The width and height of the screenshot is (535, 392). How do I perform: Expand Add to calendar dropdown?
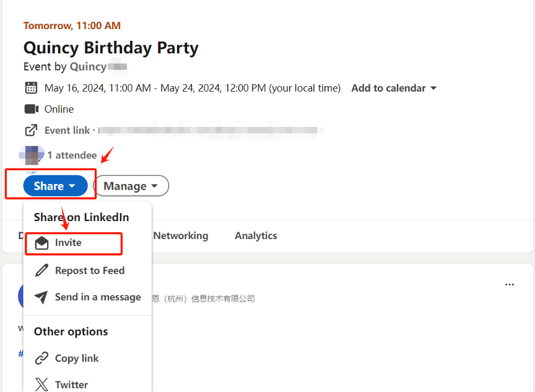(394, 88)
